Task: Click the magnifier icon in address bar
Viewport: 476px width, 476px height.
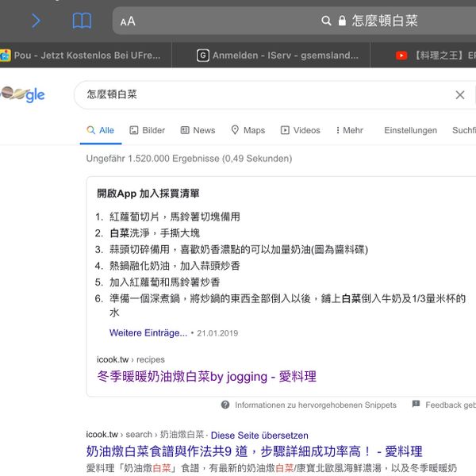Action: pos(326,21)
